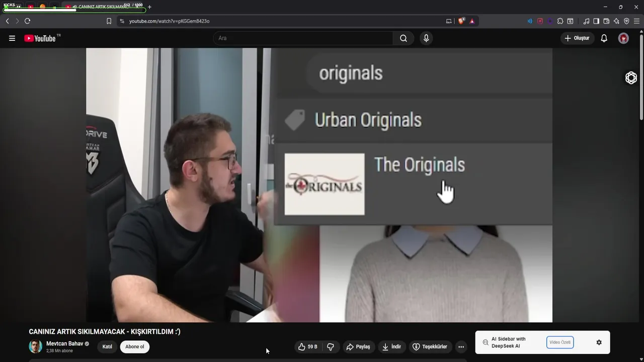Image resolution: width=644 pixels, height=362 pixels.
Task: Open the YouTube notifications bell
Action: pos(604,38)
